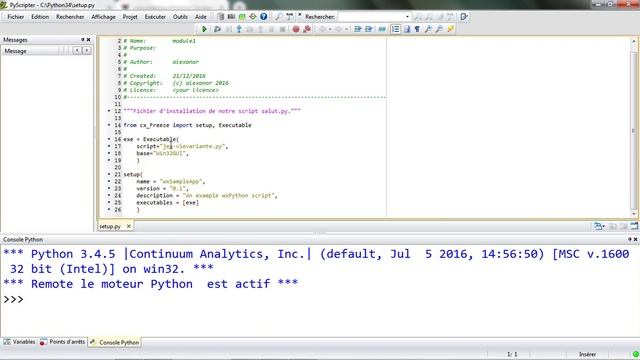The height and width of the screenshot is (360, 640).
Task: Click the Message column header
Action: pos(31,51)
